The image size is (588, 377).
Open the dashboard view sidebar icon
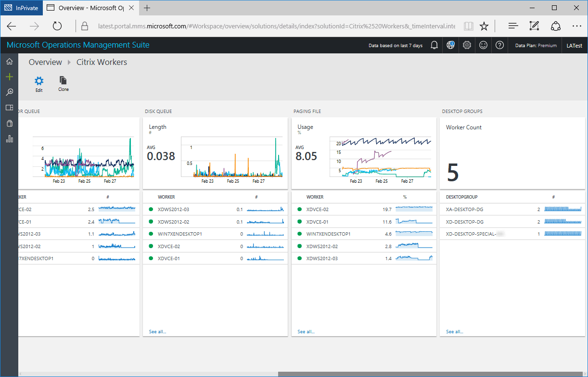click(9, 108)
